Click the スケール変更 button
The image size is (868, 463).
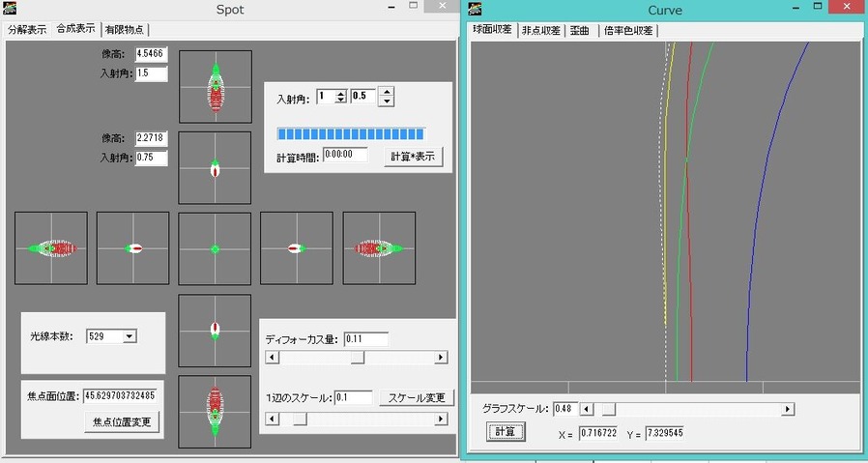tap(417, 397)
